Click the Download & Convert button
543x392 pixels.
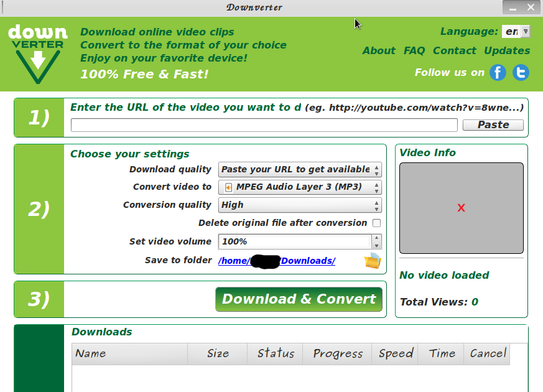tap(299, 299)
